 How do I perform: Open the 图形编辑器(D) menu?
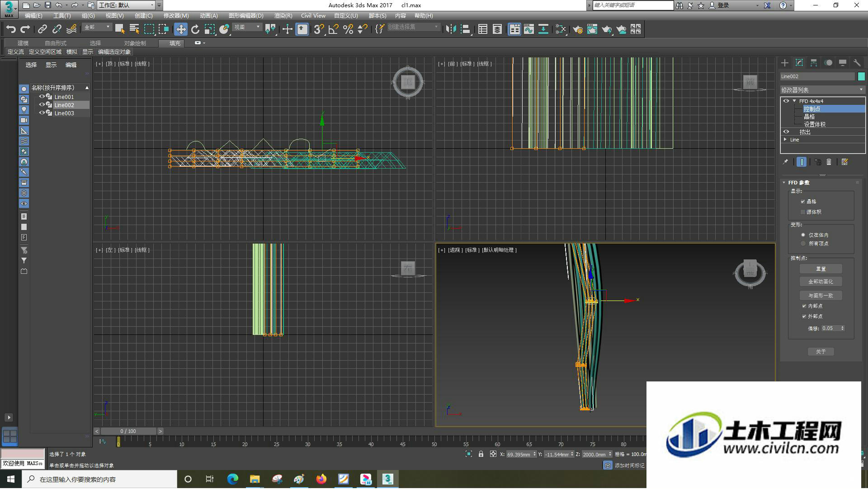(246, 16)
